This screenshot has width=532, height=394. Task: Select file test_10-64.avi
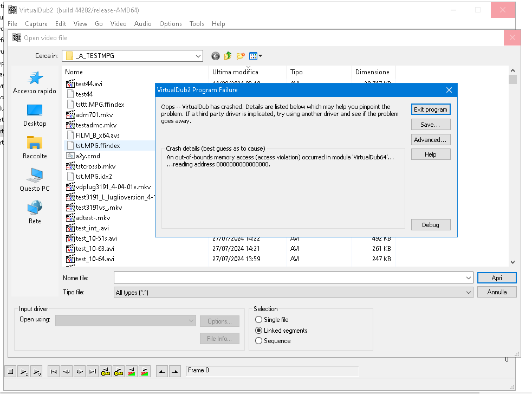coord(90,259)
